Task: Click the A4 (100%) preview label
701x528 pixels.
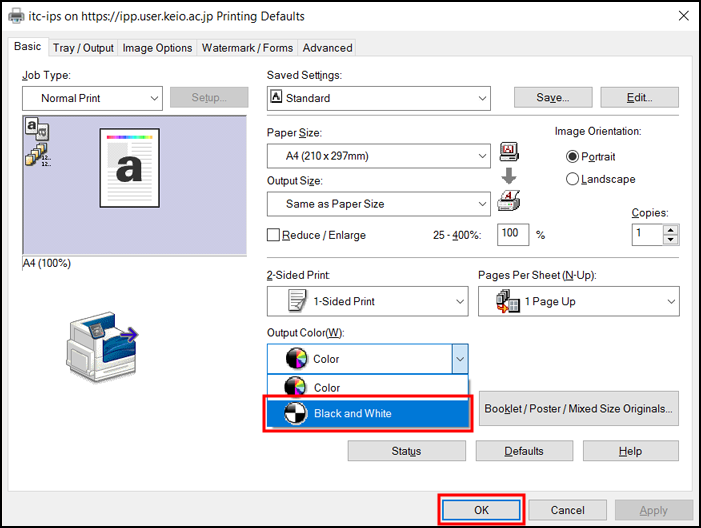Action: click(x=47, y=263)
